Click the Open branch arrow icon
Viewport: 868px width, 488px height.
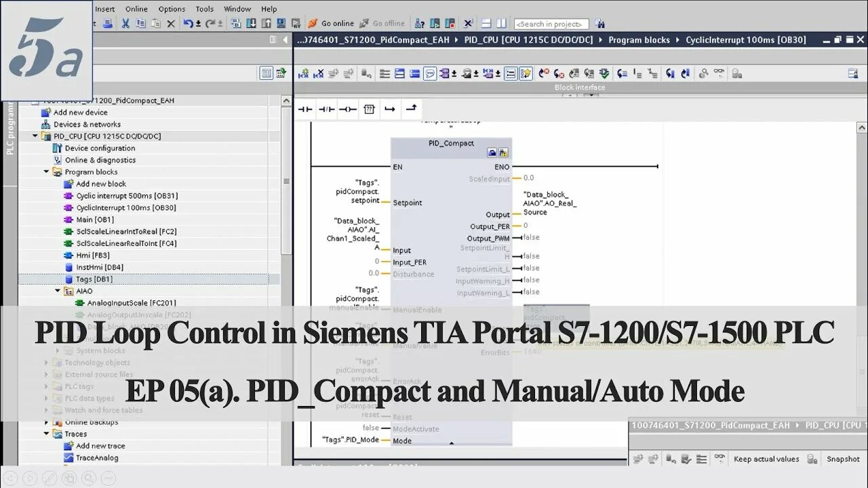click(390, 108)
